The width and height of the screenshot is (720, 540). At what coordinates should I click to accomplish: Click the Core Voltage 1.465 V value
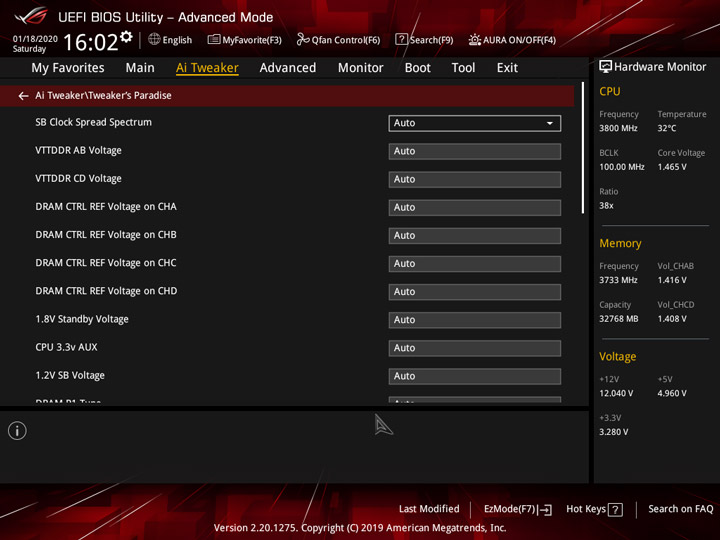point(672,167)
